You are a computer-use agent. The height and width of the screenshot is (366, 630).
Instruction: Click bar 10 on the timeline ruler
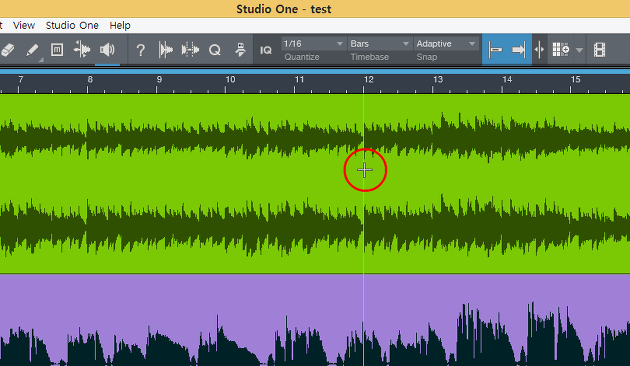230,80
